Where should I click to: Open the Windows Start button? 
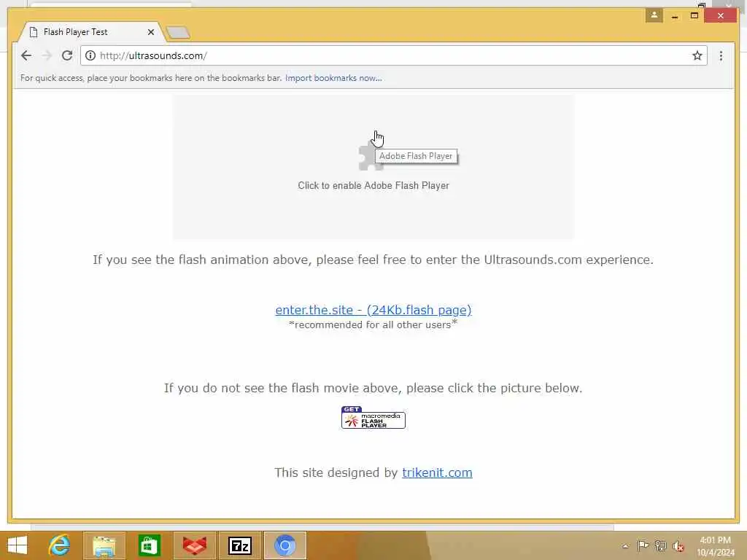(18, 545)
